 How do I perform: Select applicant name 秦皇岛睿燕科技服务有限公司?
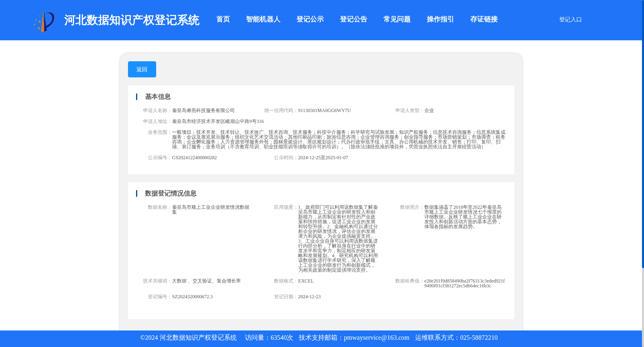[203, 110]
